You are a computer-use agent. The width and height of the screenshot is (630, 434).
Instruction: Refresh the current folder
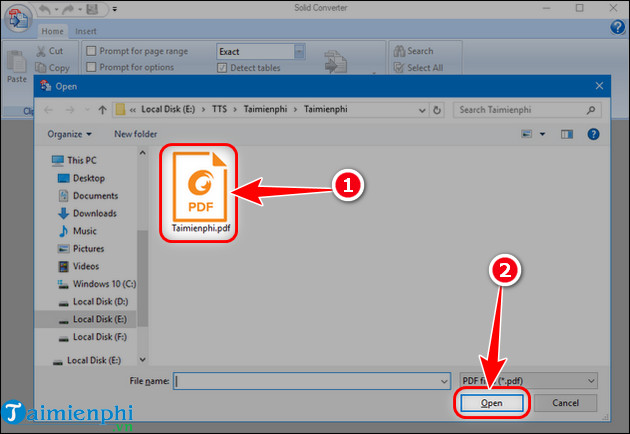point(437,110)
